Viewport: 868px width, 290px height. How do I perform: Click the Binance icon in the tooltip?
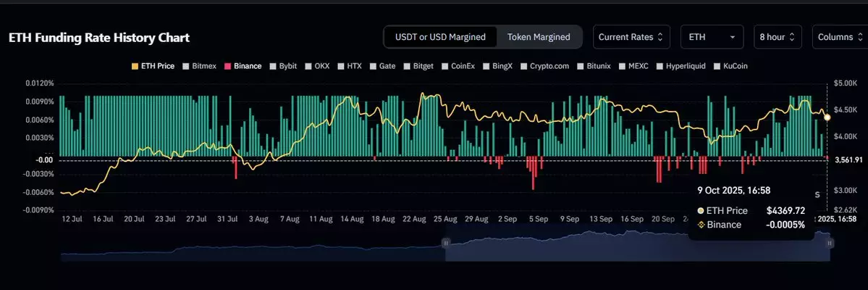701,225
